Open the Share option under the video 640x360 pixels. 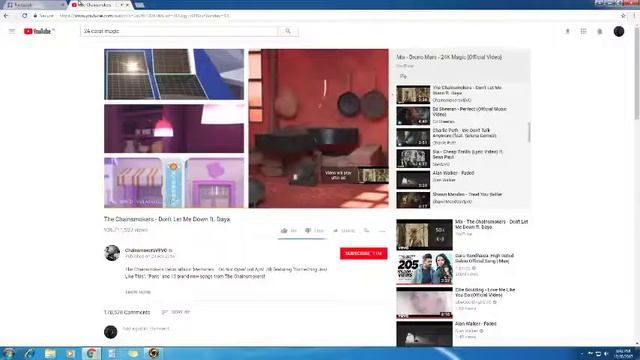[x=344, y=231]
